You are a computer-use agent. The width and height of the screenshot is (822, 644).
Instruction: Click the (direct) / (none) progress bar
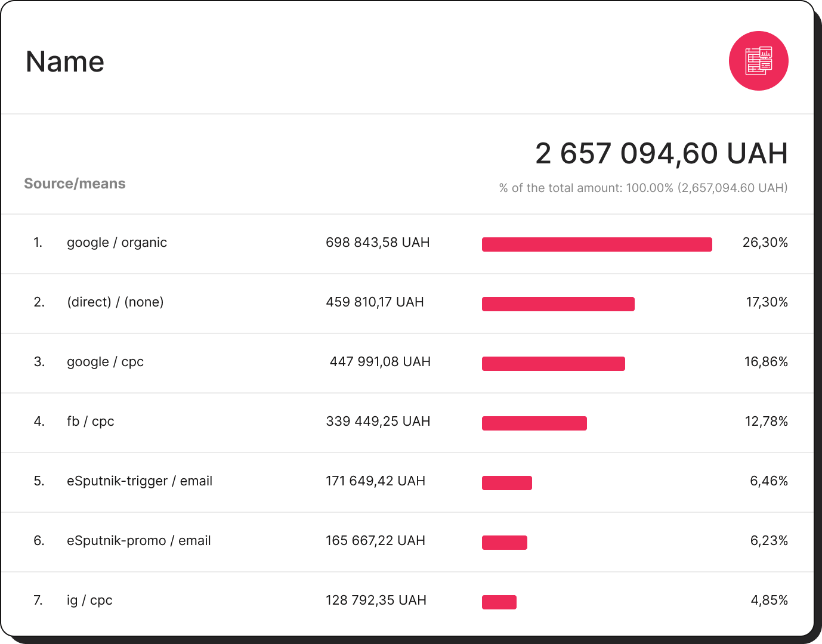point(559,304)
